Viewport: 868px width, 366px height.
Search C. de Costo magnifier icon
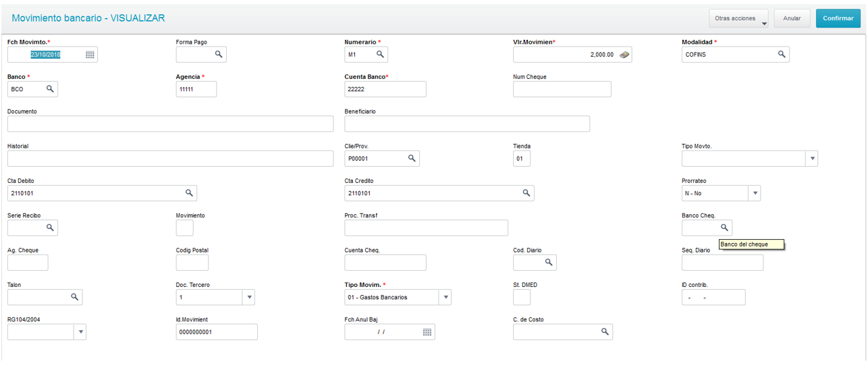605,332
